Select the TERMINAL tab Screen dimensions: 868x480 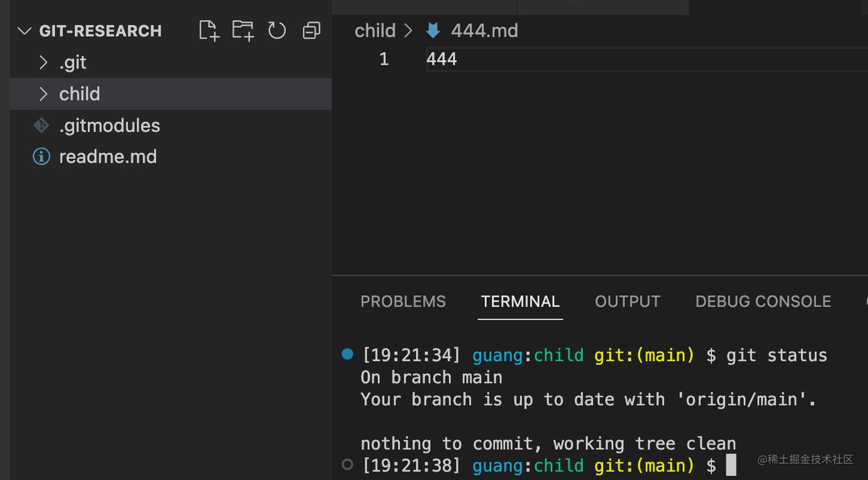coord(520,301)
